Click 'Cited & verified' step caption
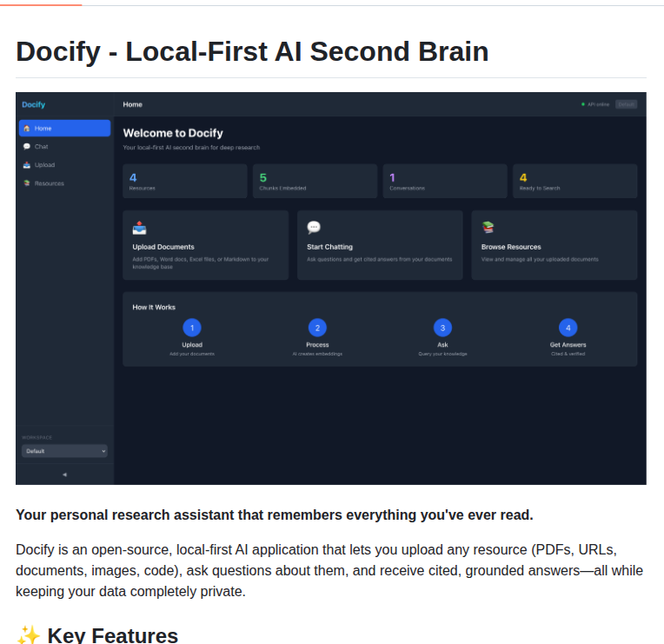 (568, 354)
